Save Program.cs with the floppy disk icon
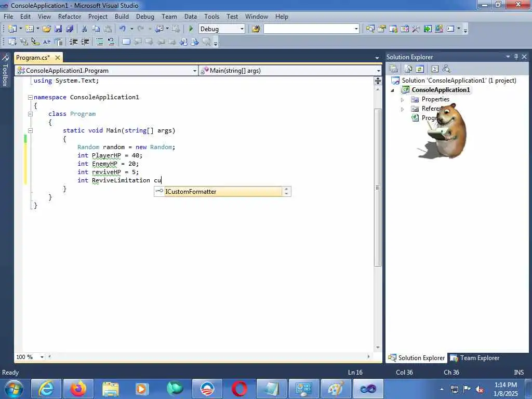 coord(58,29)
